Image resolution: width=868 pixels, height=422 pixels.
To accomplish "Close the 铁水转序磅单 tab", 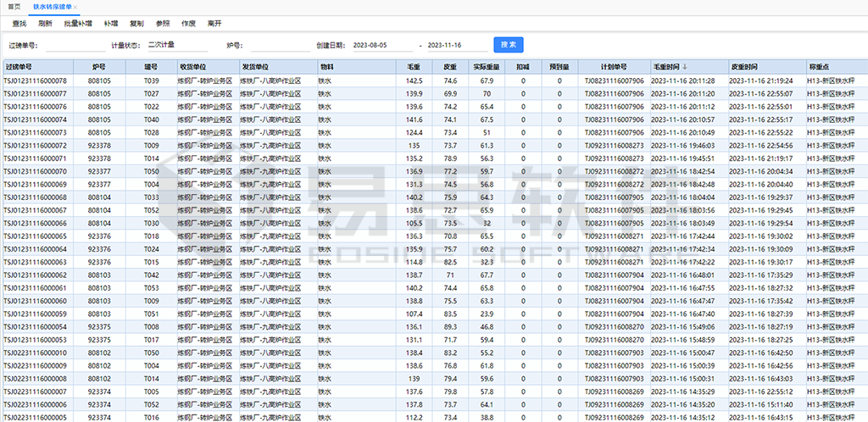I will coord(75,7).
